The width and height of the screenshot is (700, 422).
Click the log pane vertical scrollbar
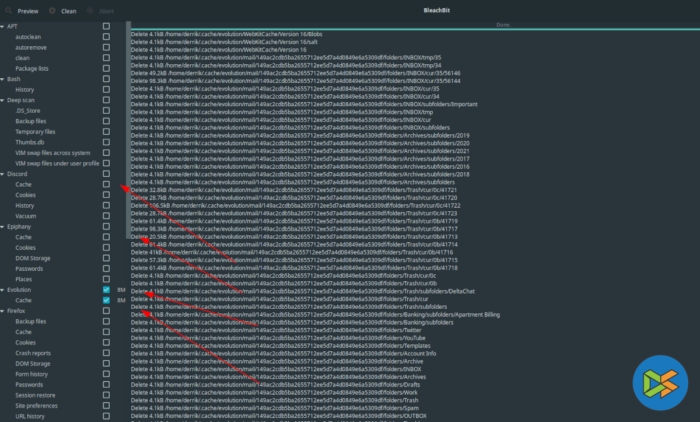pos(129,130)
